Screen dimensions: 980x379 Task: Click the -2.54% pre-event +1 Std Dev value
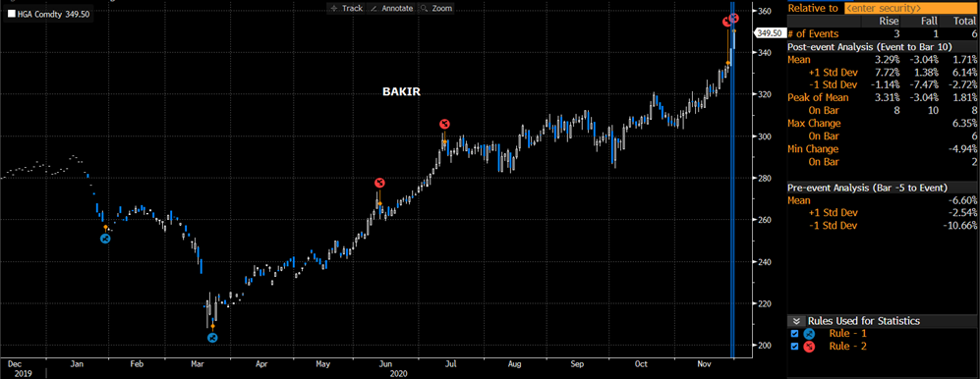963,213
